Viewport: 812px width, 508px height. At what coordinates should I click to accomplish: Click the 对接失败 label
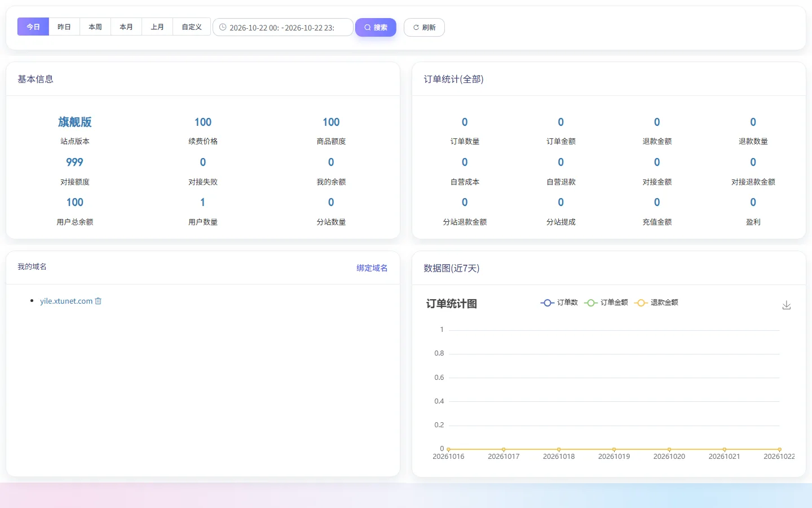click(x=203, y=182)
